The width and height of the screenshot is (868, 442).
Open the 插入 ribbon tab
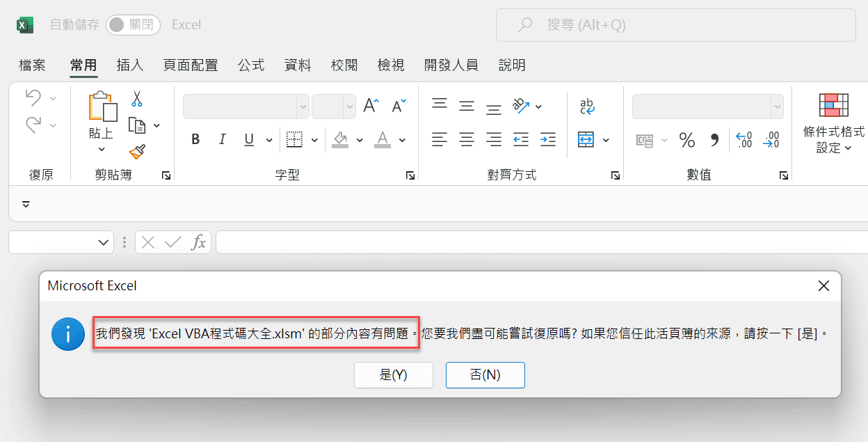click(130, 65)
